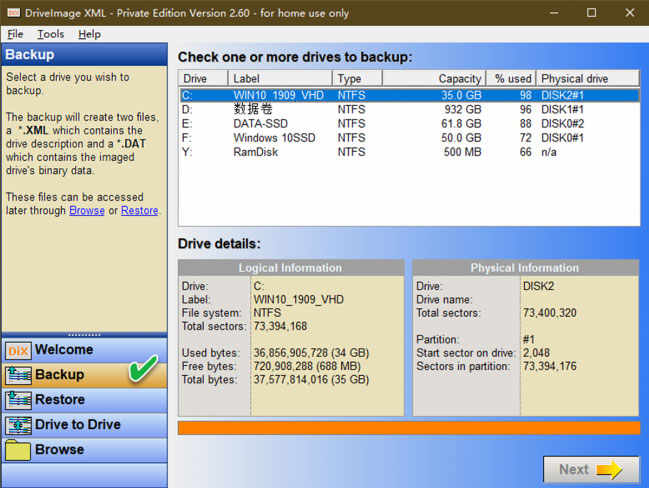
Task: Click the DISK2#1 physical drive cell
Action: (x=562, y=95)
